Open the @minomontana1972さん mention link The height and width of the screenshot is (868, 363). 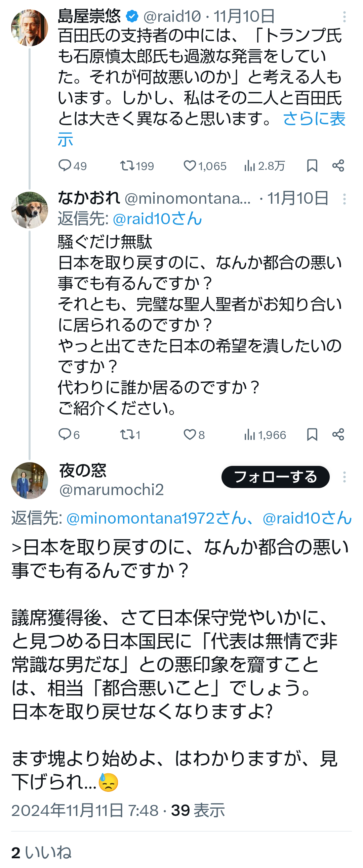(156, 518)
